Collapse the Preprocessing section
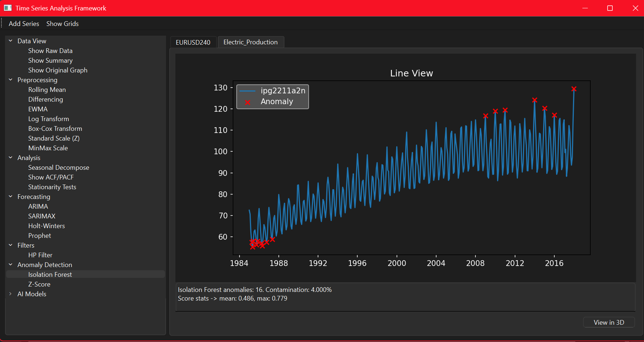 click(x=10, y=80)
